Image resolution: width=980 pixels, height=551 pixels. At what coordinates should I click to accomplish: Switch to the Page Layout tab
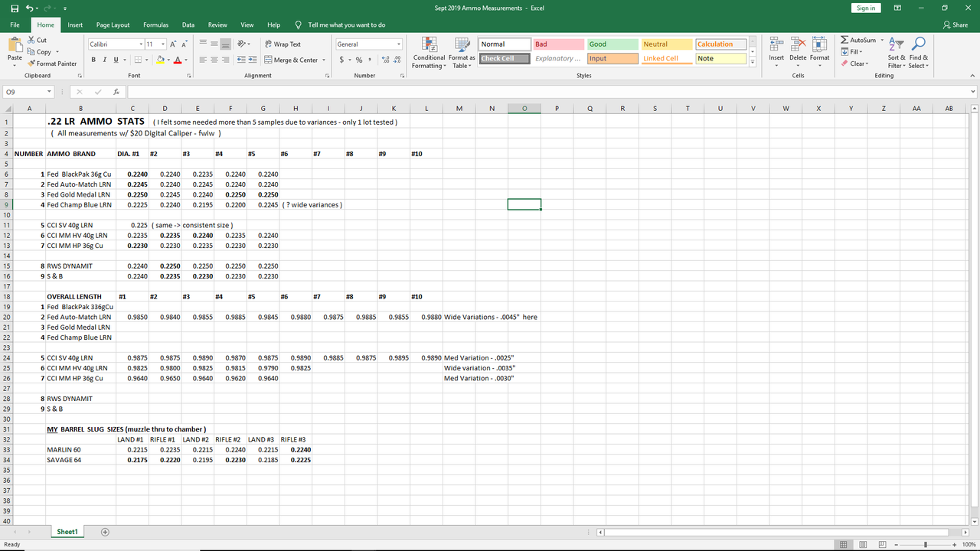pos(113,24)
